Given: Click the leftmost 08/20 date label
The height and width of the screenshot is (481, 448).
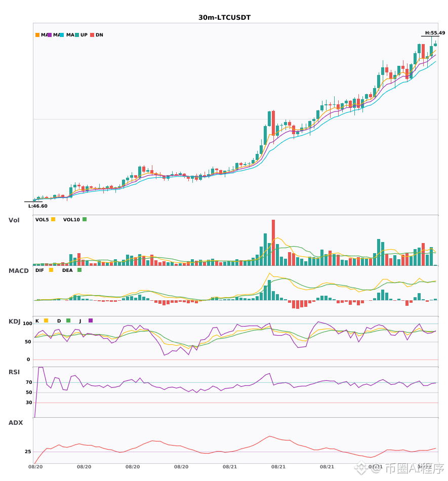Looking at the screenshot, I should (35, 467).
